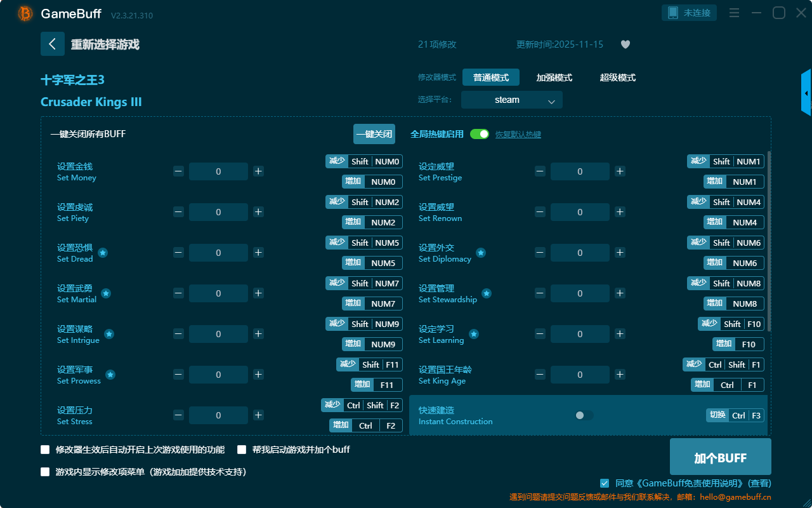Screen dimensions: 812x508
Task: Click the heart favorite icon
Action: click(625, 44)
